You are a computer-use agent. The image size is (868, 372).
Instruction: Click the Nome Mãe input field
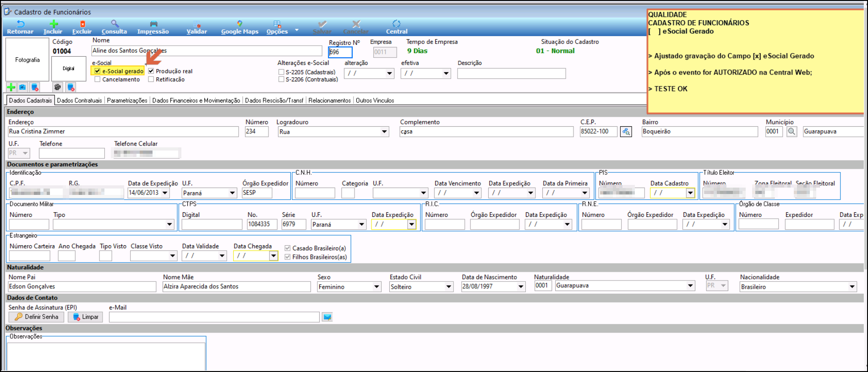pos(237,286)
